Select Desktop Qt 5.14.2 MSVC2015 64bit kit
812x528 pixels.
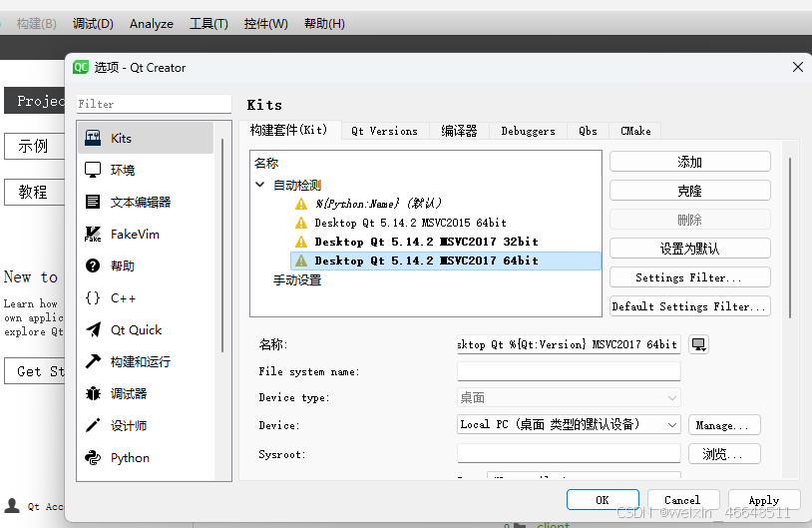point(410,223)
